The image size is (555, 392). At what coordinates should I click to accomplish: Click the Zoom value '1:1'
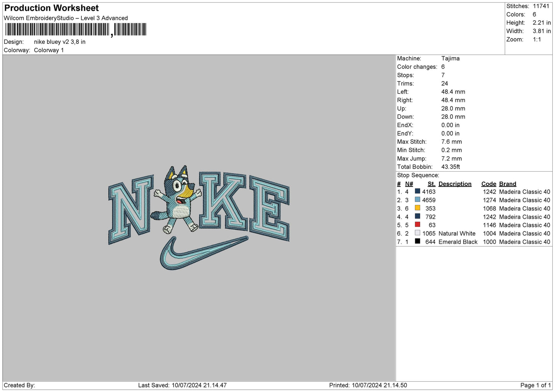point(537,40)
